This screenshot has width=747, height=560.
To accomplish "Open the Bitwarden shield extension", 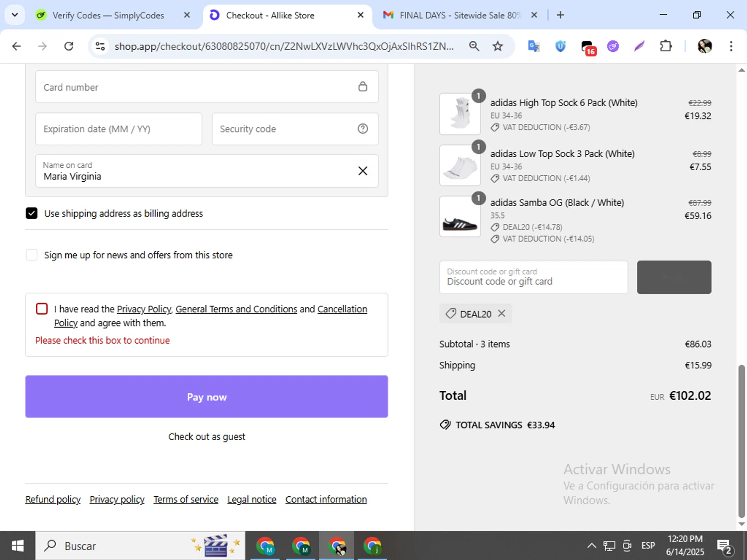I will pos(560,46).
